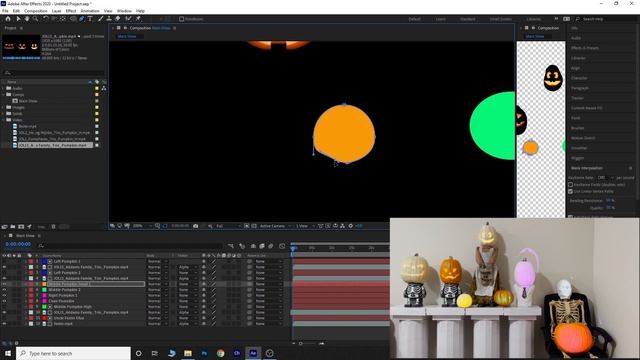Open the flowchart icon in Project panel
Image resolution: width=640 pixels, height=360 pixels.
[104, 88]
